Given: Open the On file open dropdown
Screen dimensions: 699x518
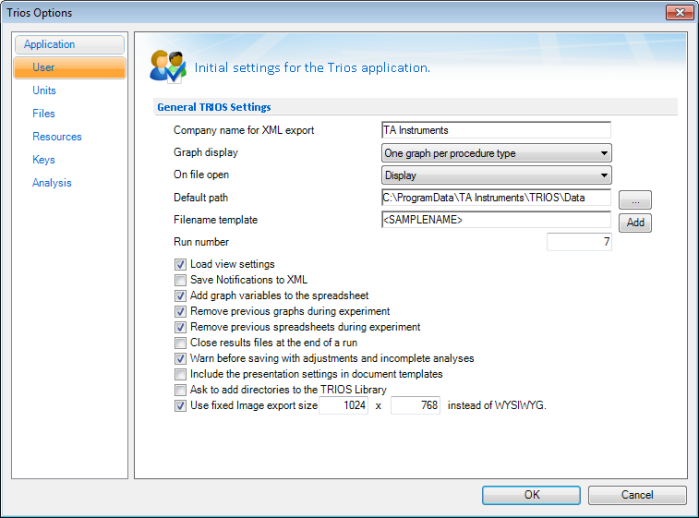Looking at the screenshot, I should coord(496,175).
